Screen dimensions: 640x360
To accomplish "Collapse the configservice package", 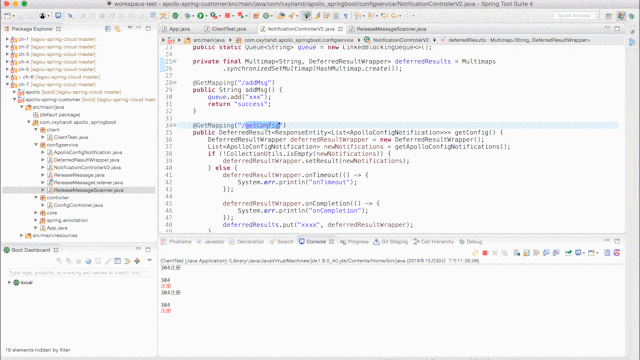I will pos(36,145).
